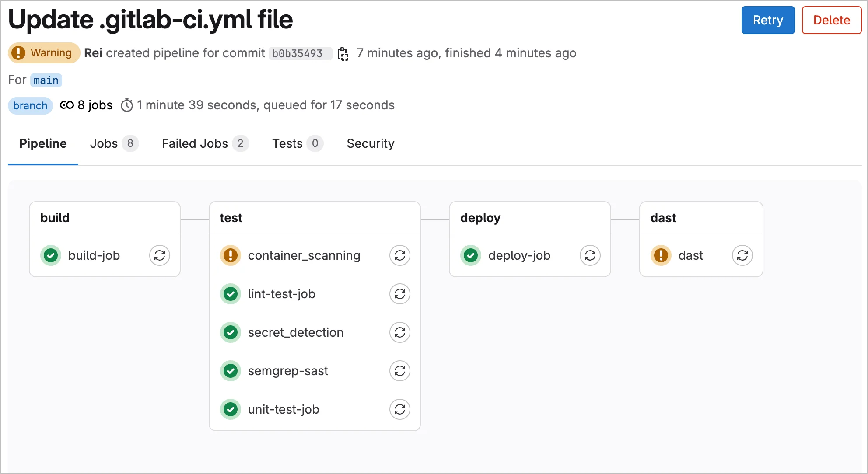868x474 pixels.
Task: Delete the pipeline
Action: tap(831, 20)
